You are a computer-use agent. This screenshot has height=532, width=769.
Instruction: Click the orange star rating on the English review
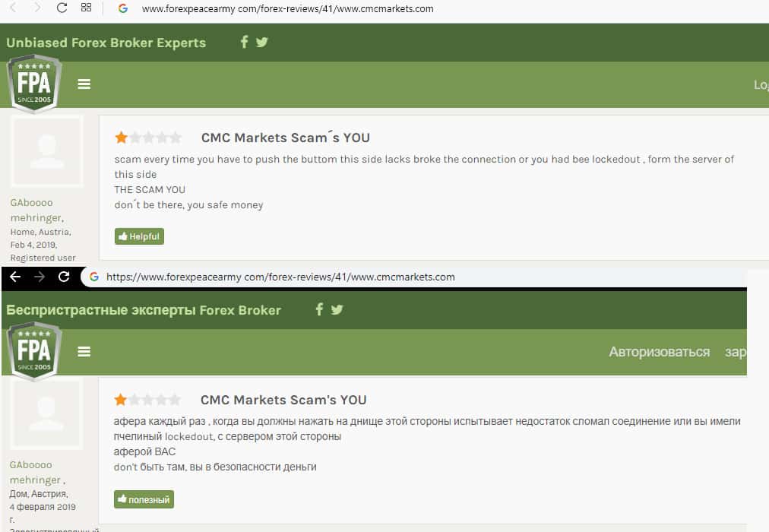pos(122,138)
